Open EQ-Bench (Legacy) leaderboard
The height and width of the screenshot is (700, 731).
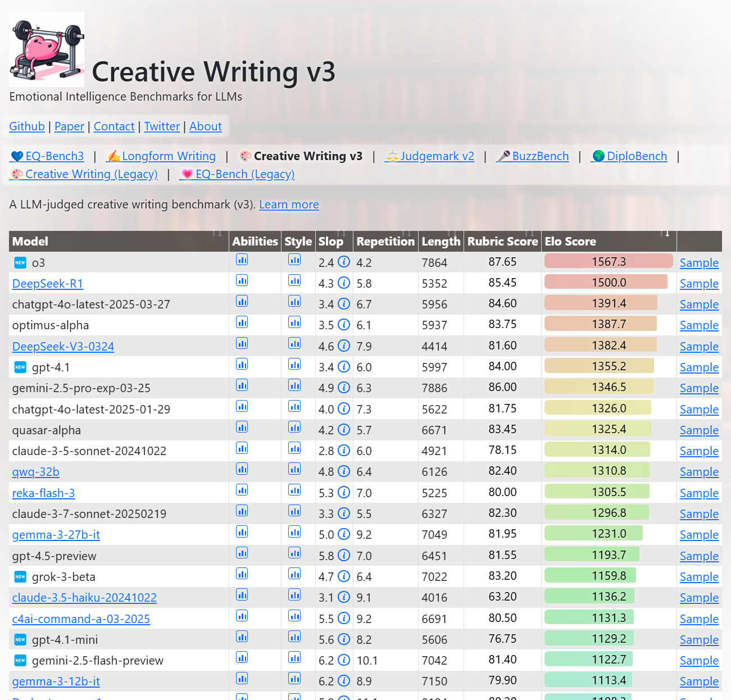[x=237, y=174]
